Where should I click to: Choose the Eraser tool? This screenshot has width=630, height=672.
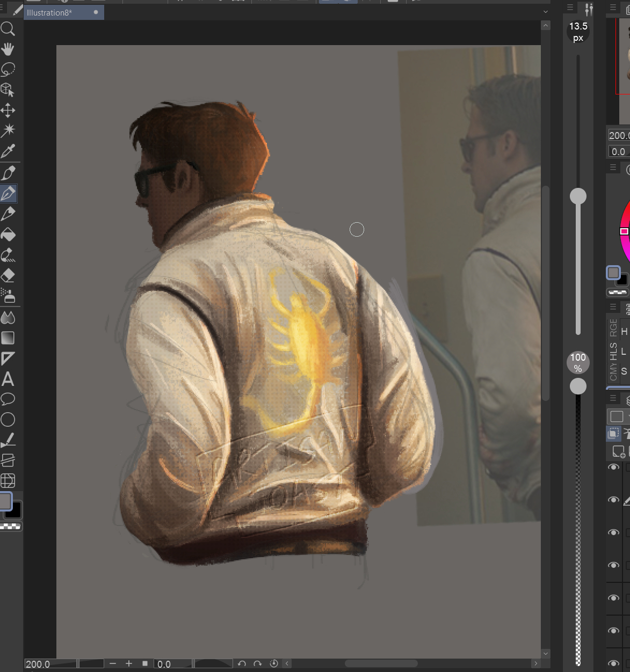[x=8, y=275]
